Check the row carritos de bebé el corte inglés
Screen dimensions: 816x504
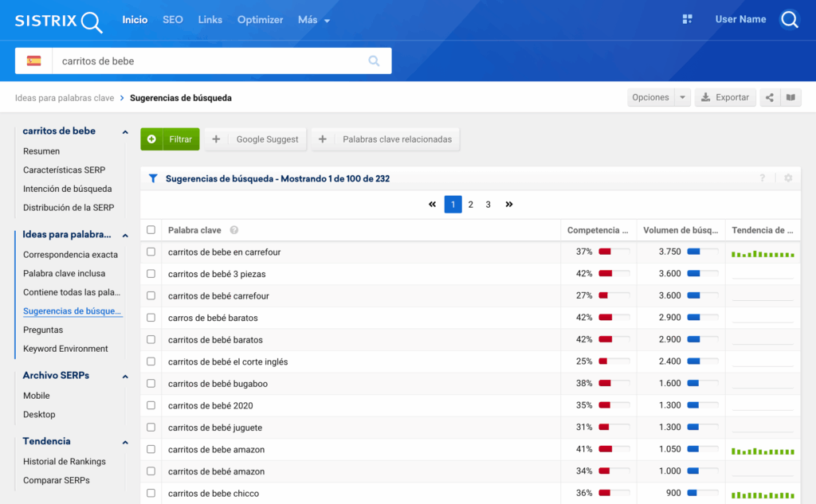151,361
